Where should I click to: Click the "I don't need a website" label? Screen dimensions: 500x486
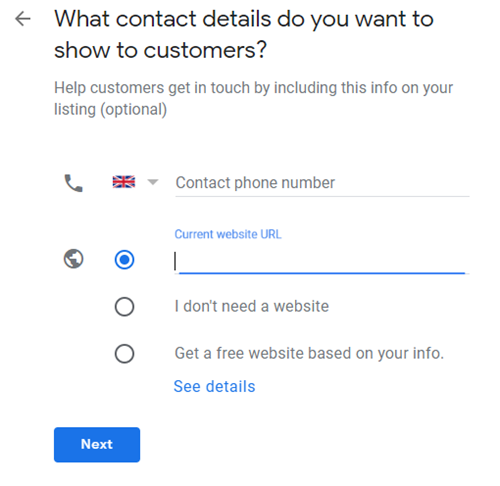252,306
